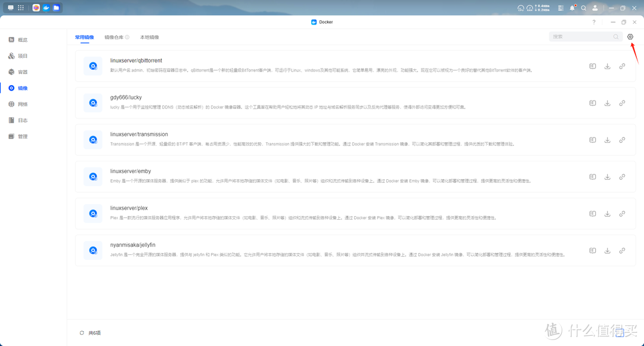Download the linuxserver/plex image
Image resolution: width=644 pixels, height=346 pixels.
tap(608, 214)
